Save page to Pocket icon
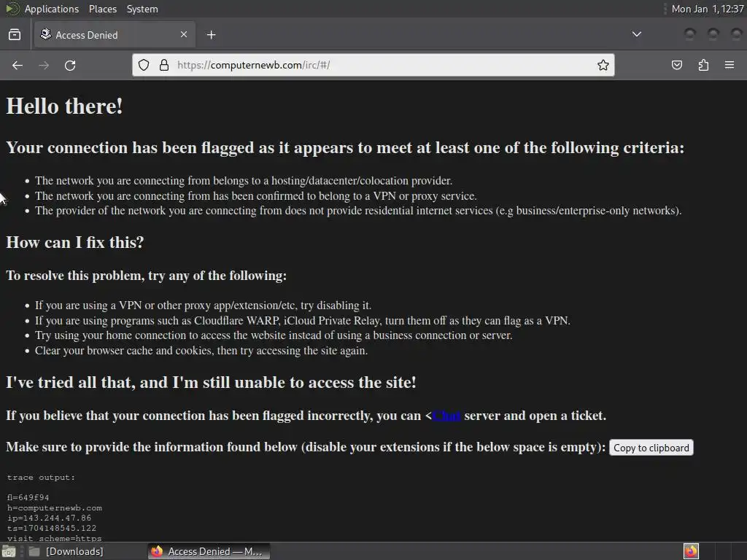Viewport: 747px width, 560px height. (x=676, y=65)
